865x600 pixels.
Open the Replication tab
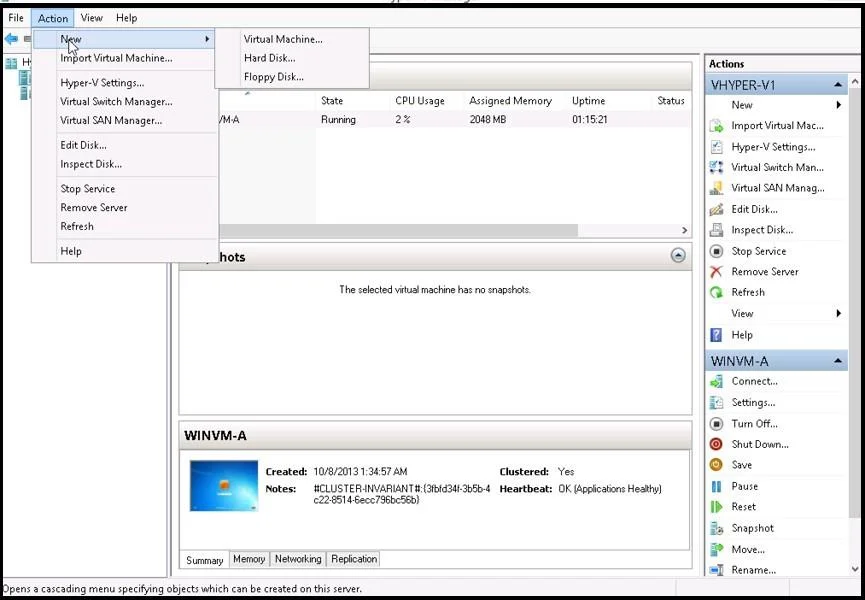(354, 559)
